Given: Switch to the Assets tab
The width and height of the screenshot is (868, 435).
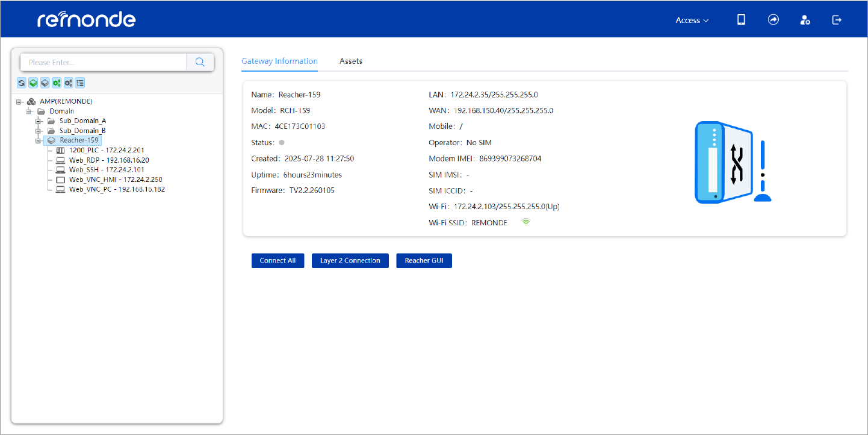Looking at the screenshot, I should [x=351, y=61].
